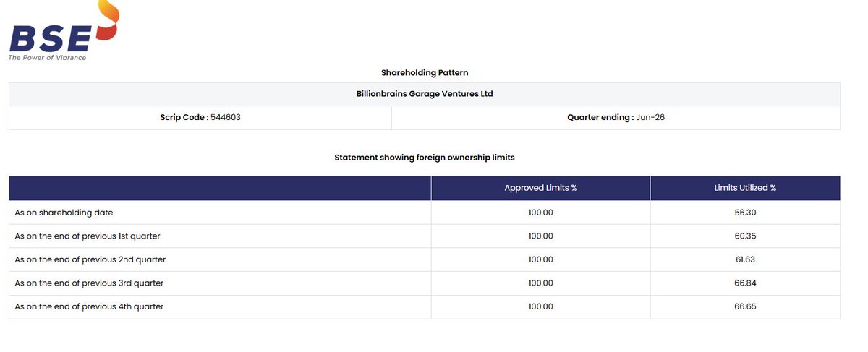Select limits utilized value 60.35
Viewport: 868px width, 352px height.
(x=745, y=236)
